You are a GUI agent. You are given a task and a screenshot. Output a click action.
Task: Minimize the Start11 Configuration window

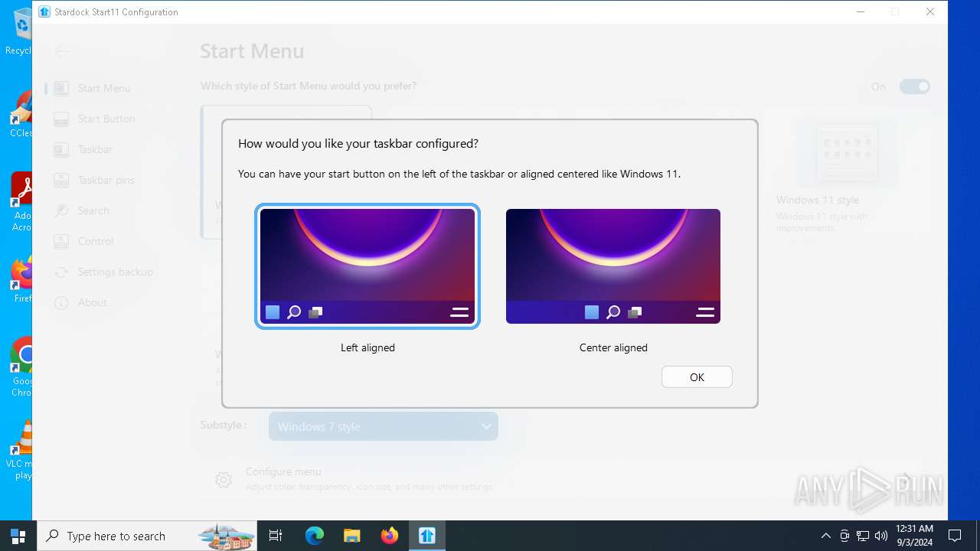[x=861, y=11]
